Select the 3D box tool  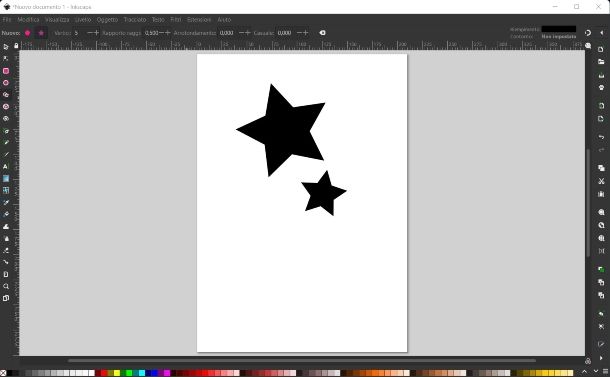coord(6,107)
